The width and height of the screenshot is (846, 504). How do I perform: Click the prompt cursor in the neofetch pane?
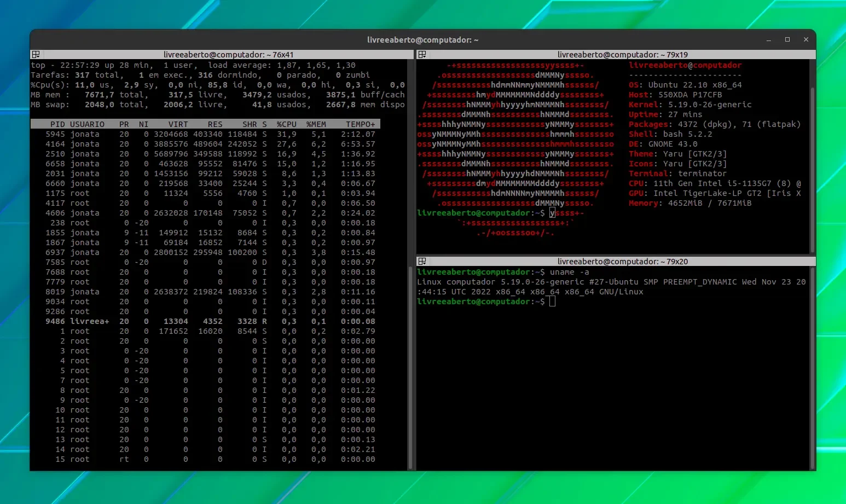[x=553, y=213]
